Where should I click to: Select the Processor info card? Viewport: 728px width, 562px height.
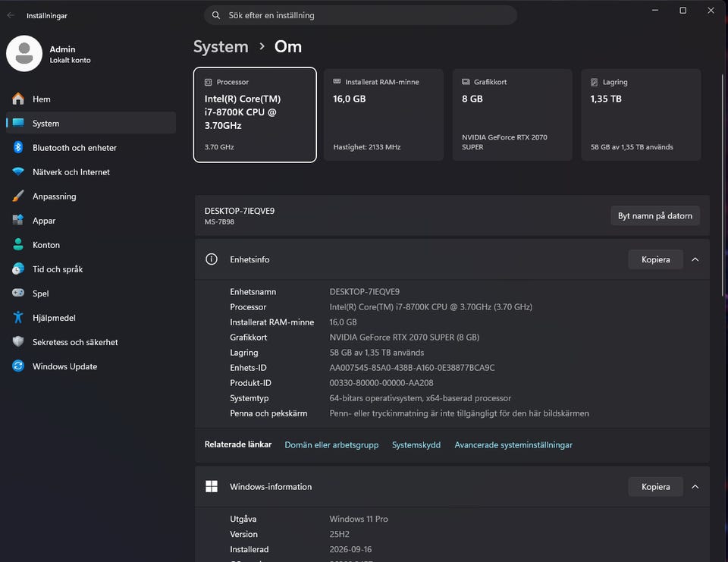255,115
